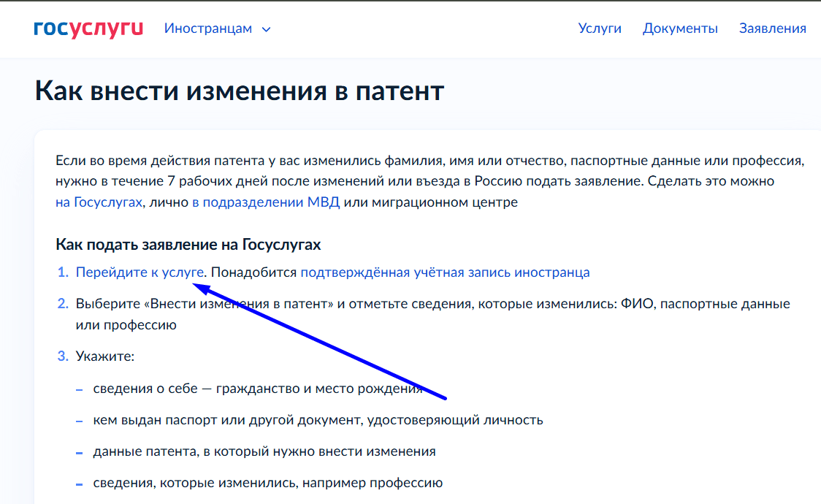Viewport: 821px width, 504px height.
Task: Click the Госуслуги logo
Action: [88, 29]
